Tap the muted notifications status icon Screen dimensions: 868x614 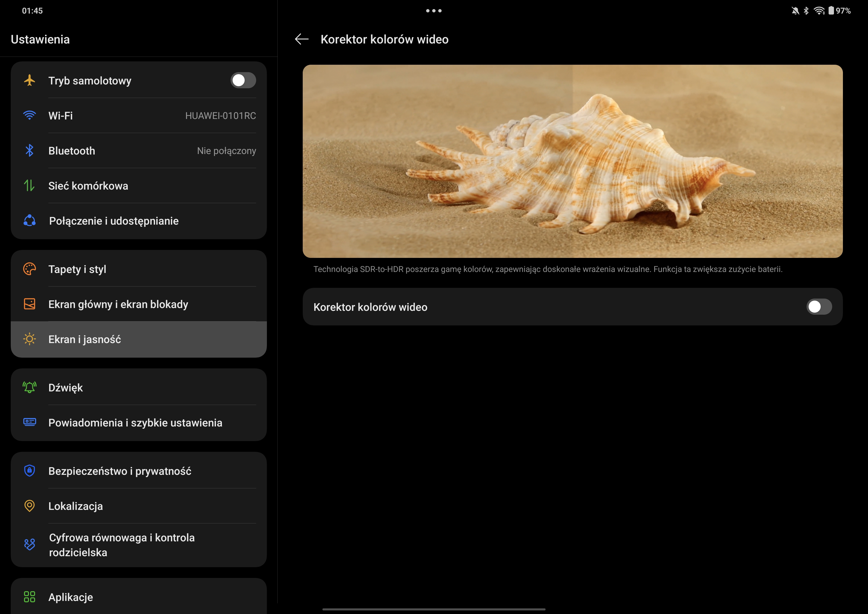coord(795,10)
